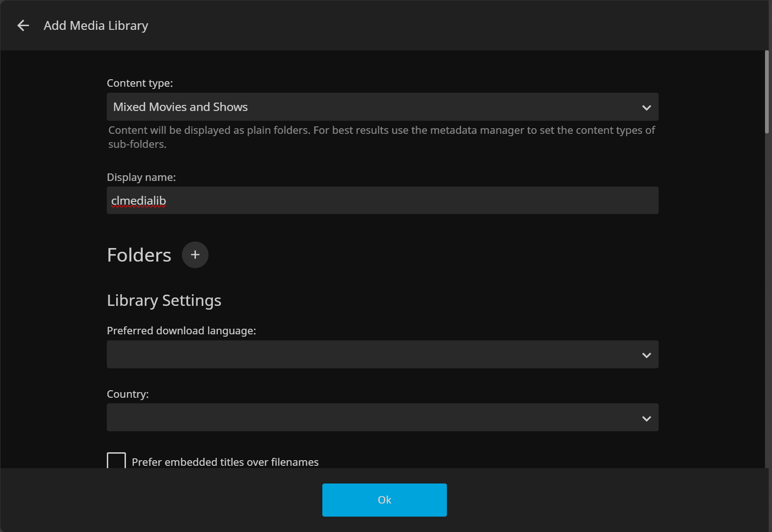Click the 'Prefer embedded titles over filenames' label
Viewport: 772px width, 532px height.
[x=225, y=462]
